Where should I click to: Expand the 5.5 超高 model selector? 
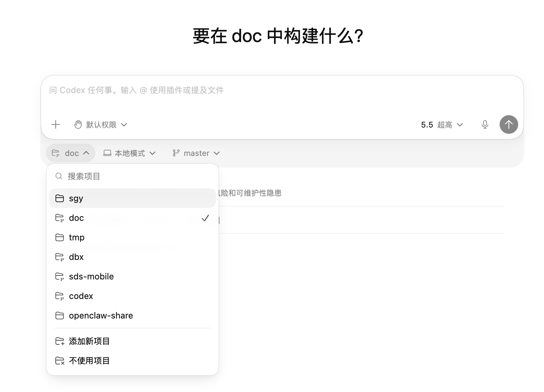point(442,124)
